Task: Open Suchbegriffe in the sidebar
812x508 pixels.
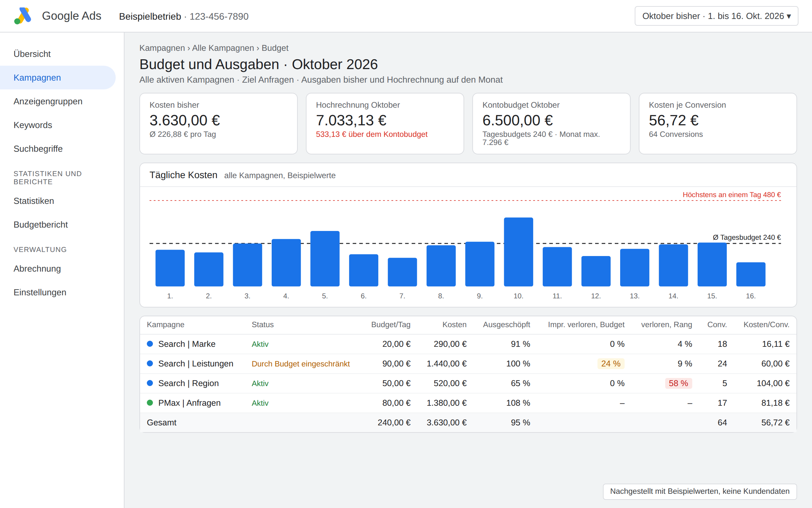Action: click(x=38, y=149)
